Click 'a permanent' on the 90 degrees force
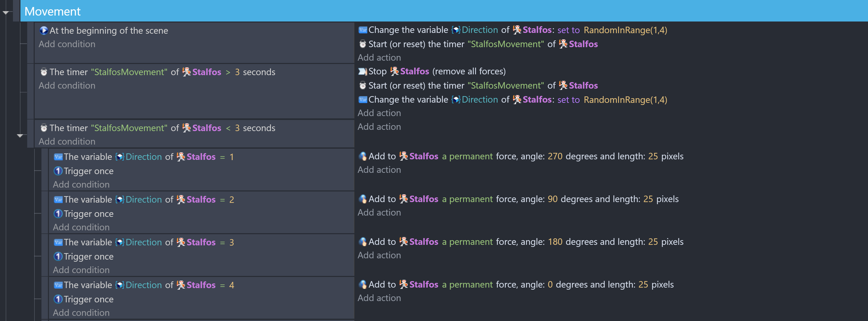This screenshot has height=321, width=868. point(467,199)
